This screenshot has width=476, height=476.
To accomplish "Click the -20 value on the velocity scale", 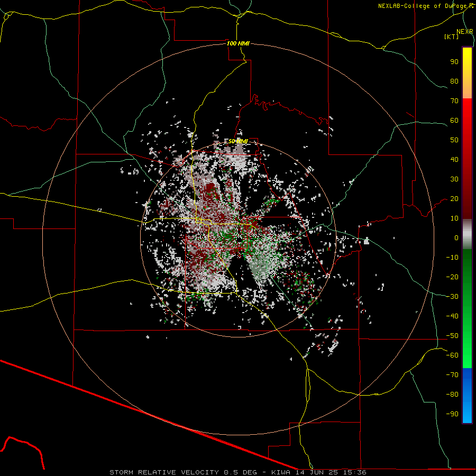I will coord(452,277).
